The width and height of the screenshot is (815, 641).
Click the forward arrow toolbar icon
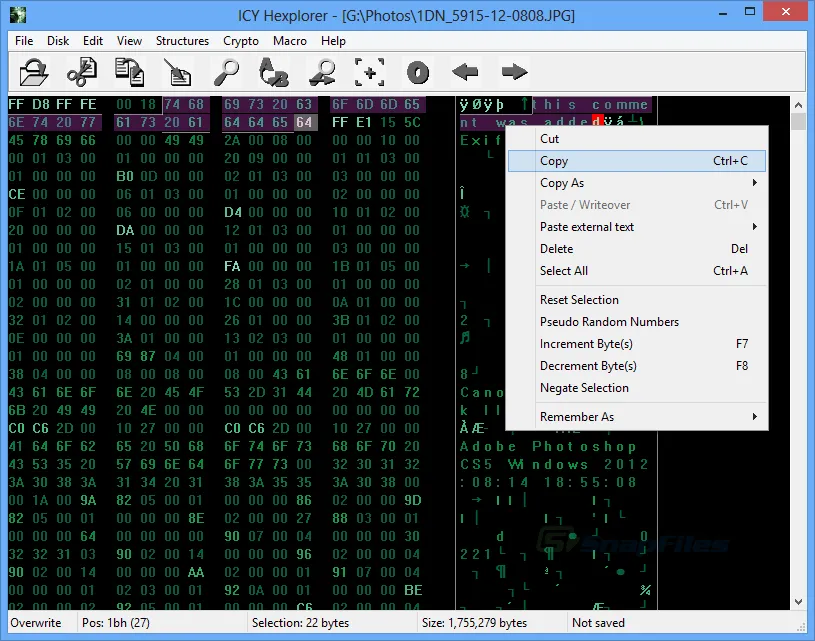(x=514, y=72)
